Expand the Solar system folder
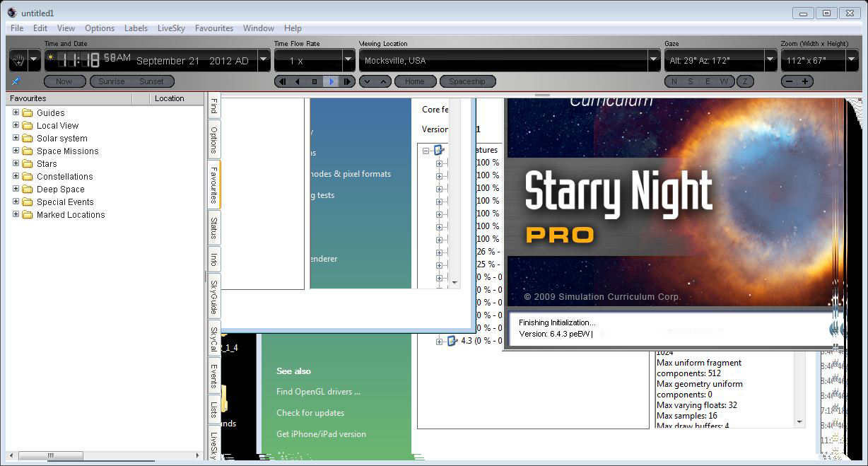Screen dimensions: 868x466 (x=16, y=138)
